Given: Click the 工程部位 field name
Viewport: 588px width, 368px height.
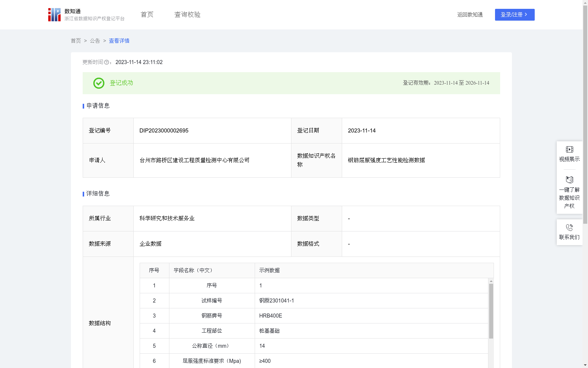Looking at the screenshot, I should [x=212, y=331].
